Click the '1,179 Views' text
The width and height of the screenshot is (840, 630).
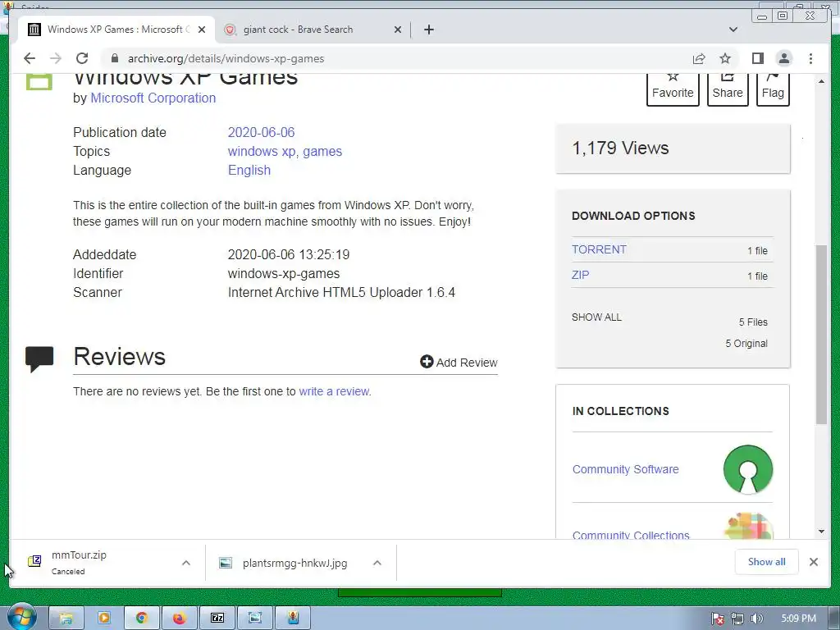[x=620, y=148]
